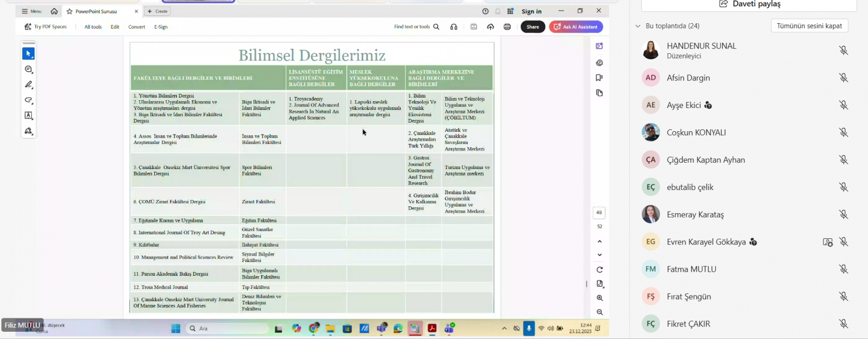Show hidden system tray icons chevron

tap(504, 328)
